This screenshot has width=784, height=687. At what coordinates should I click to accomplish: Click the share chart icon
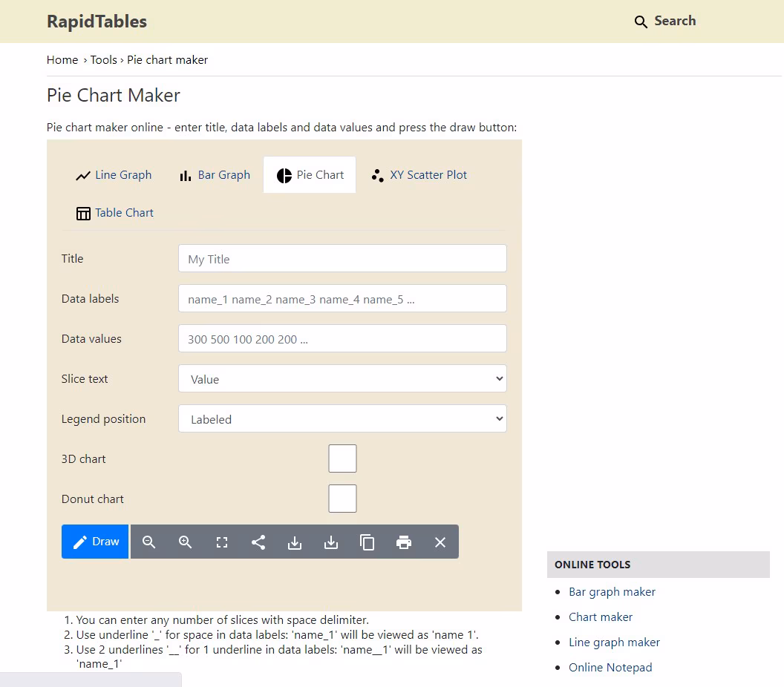coord(258,542)
